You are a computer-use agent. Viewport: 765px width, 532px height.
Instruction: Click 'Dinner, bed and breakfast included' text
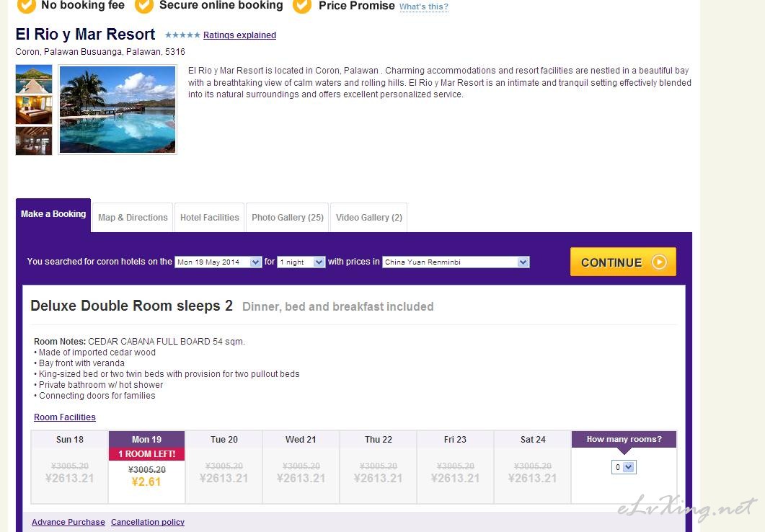tap(338, 306)
